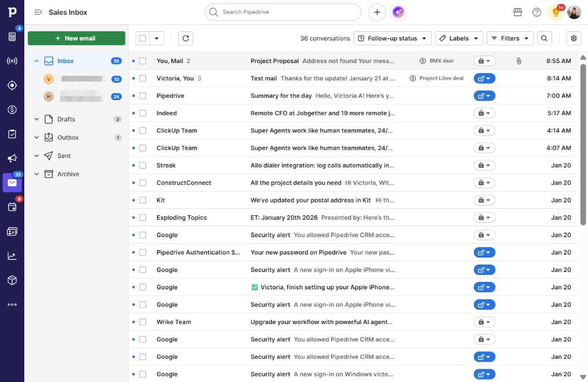Open the user profile avatar
This screenshot has width=588, height=382.
(574, 12)
